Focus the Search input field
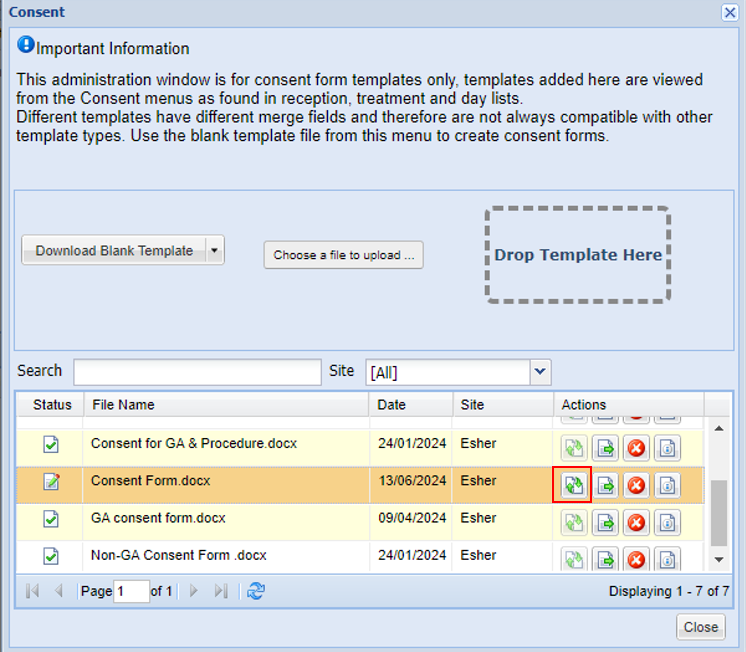The image size is (746, 652). click(x=197, y=372)
